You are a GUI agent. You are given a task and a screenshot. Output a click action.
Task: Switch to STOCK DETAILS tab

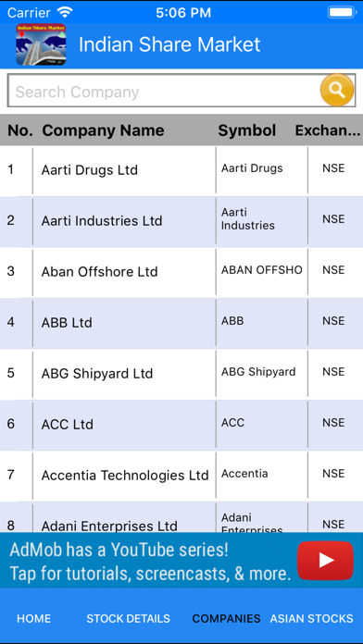click(128, 618)
